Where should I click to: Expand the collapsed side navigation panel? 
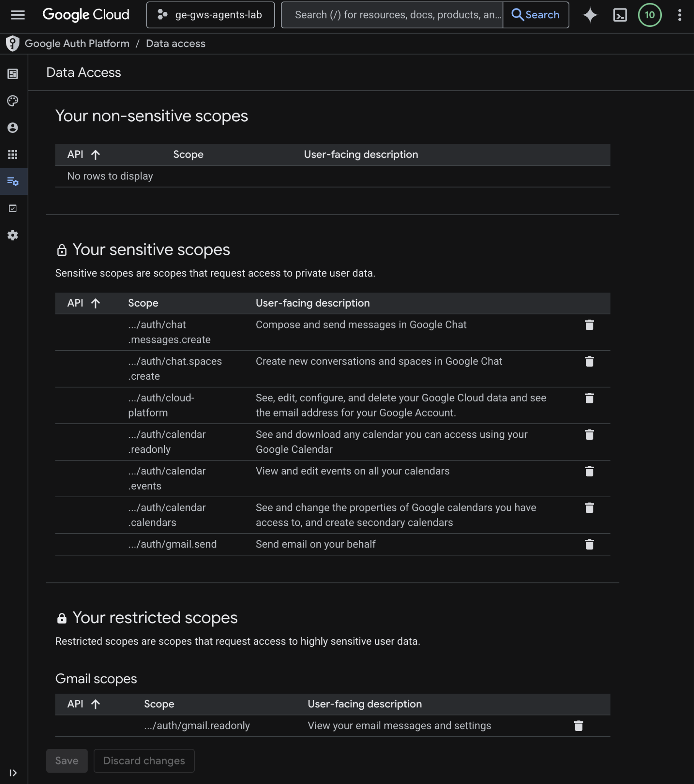pos(13,773)
